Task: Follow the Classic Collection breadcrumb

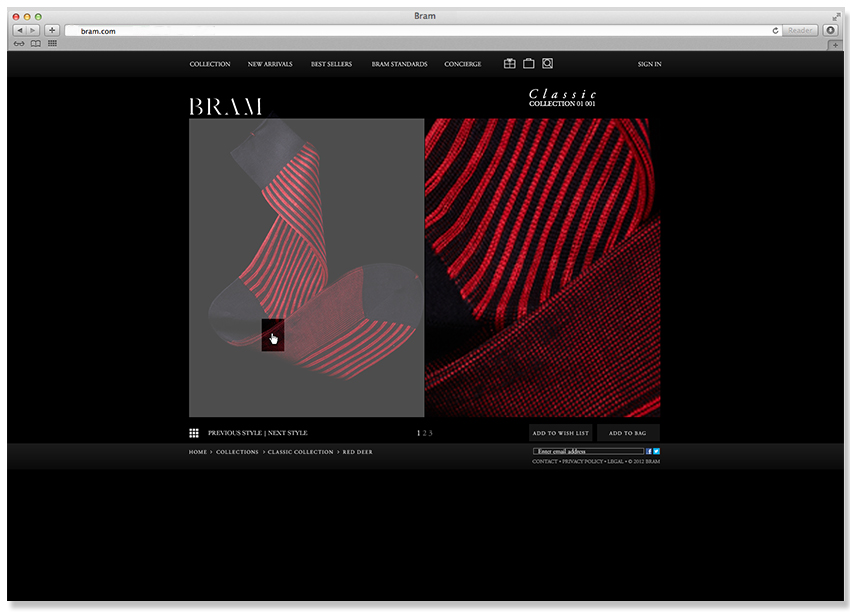Action: coord(300,452)
